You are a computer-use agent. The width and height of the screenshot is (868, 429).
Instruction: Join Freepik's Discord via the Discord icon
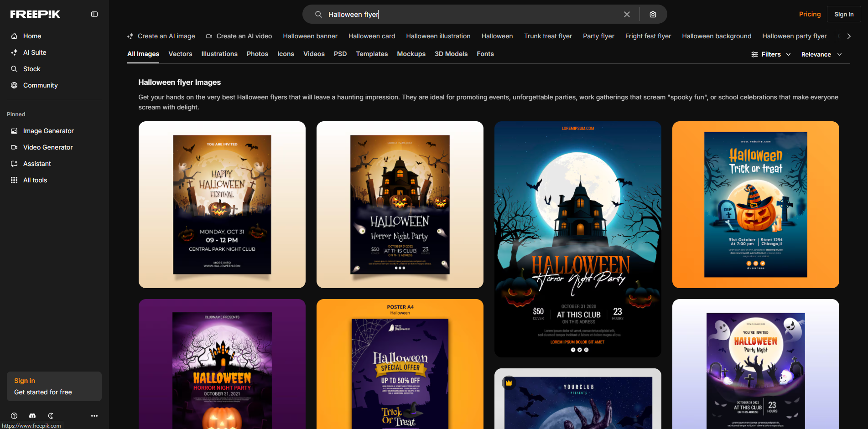(32, 416)
